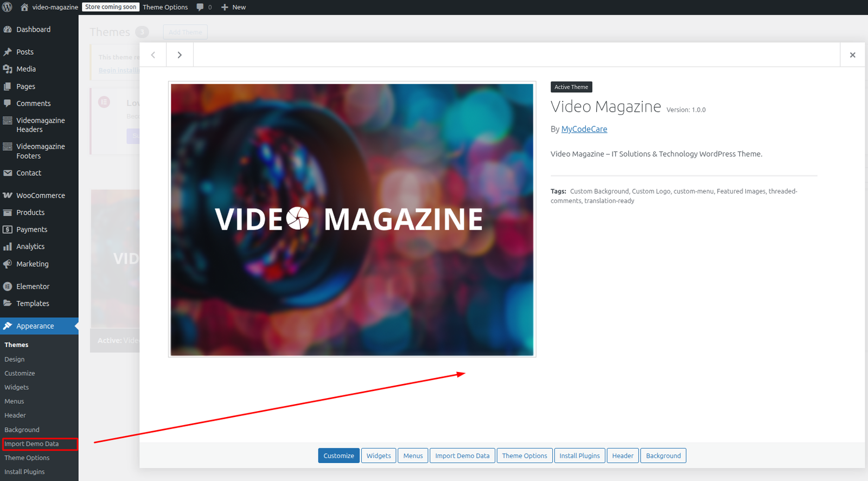
Task: Show the previous theme using left chevron
Action: pos(153,55)
